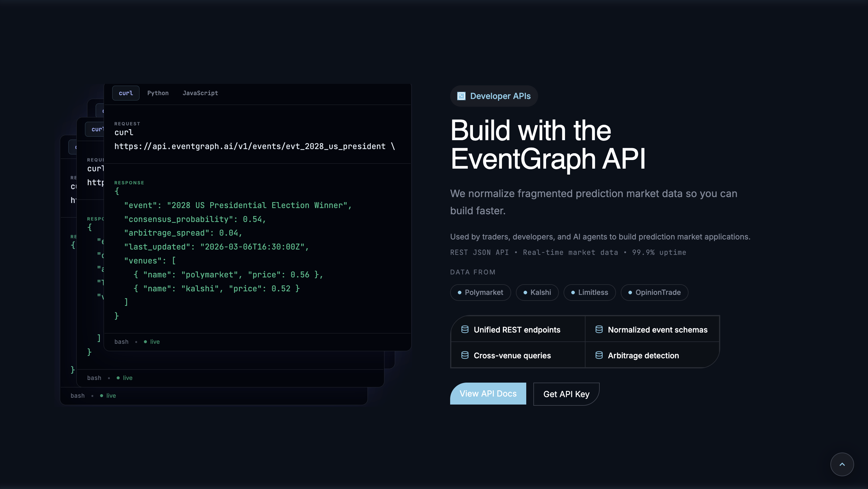Click the dot indicator inside the Kalshi pill
This screenshot has width=868, height=489.
point(525,293)
